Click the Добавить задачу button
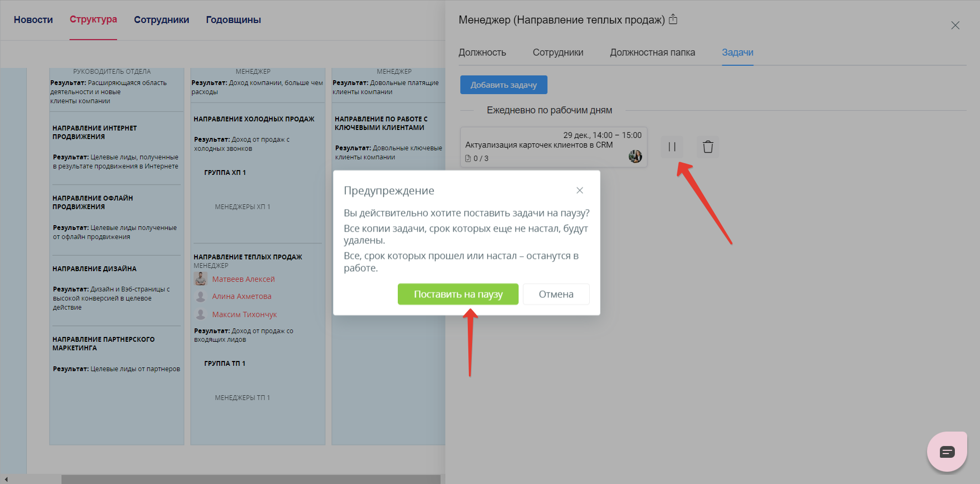Viewport: 980px width, 484px height. (503, 85)
